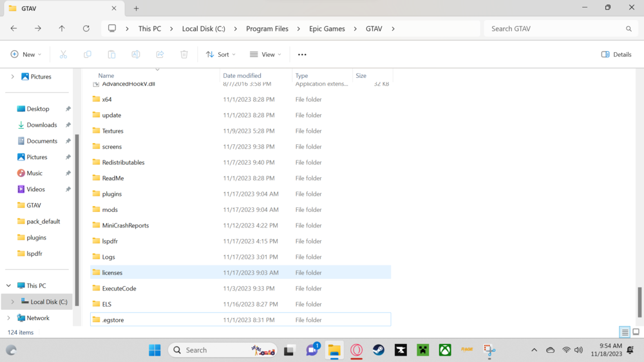The width and height of the screenshot is (644, 362).
Task: Open Desktop in quick access
Action: 38,109
